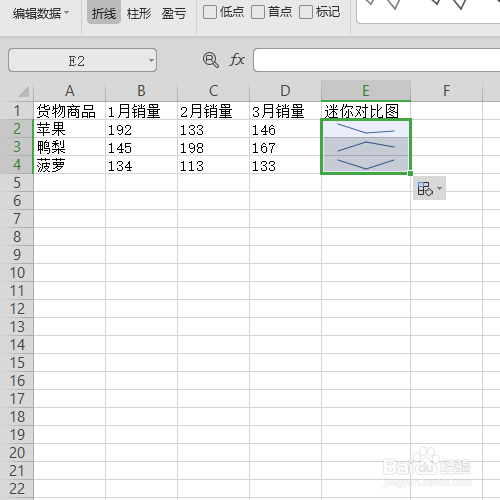Click the fx insert function icon
Screen dimensions: 500x500
pos(237,60)
